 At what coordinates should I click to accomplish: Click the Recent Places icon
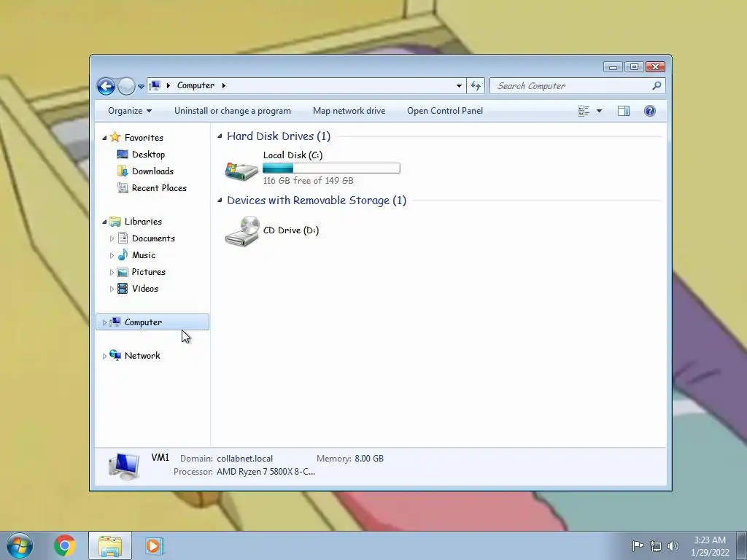pos(123,188)
